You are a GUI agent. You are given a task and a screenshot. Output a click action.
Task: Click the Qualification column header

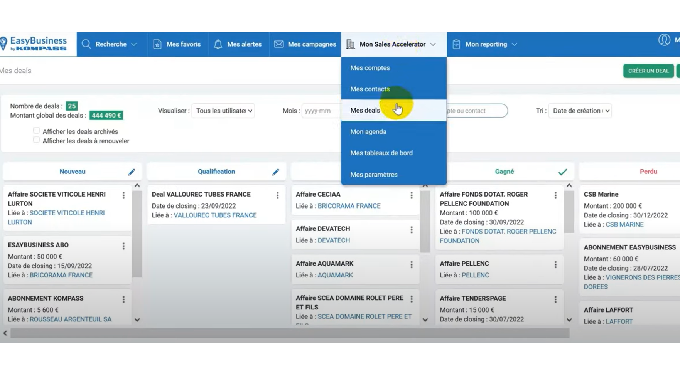click(216, 171)
